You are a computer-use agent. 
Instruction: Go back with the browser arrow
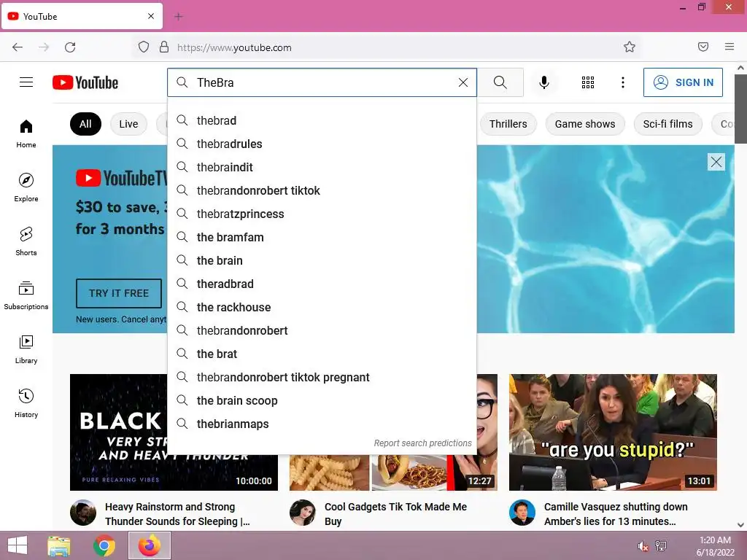(18, 47)
